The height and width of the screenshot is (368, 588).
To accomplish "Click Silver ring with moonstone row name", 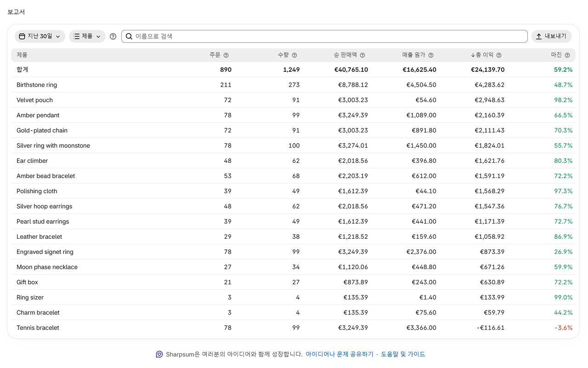I will 53,145.
